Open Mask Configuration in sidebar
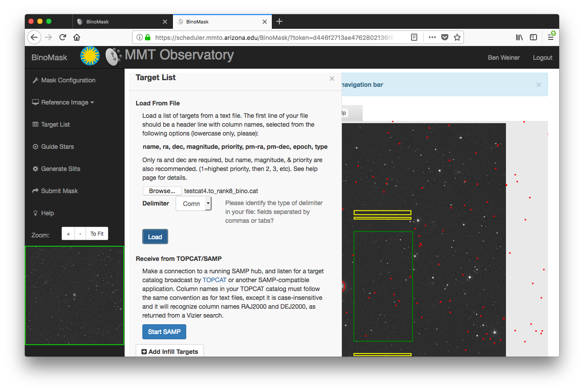This screenshot has width=584, height=392. (68, 80)
